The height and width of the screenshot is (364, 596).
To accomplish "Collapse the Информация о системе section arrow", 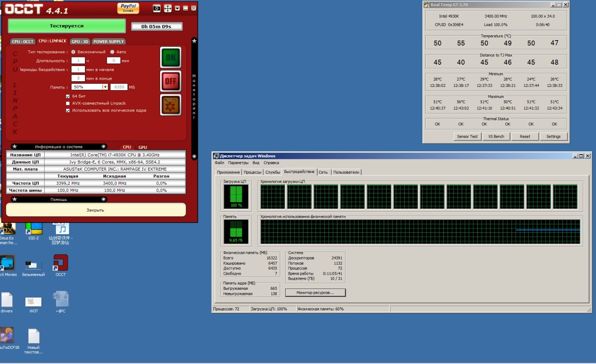I will pyautogui.click(x=103, y=146).
